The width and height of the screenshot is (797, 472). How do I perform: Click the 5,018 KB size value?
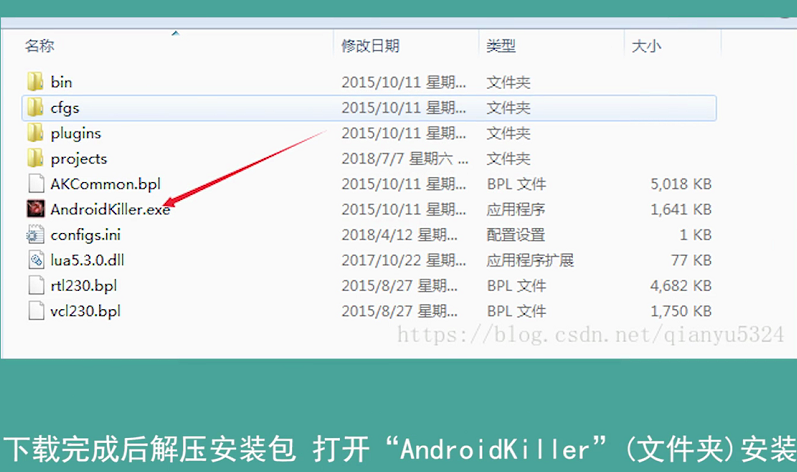click(681, 184)
